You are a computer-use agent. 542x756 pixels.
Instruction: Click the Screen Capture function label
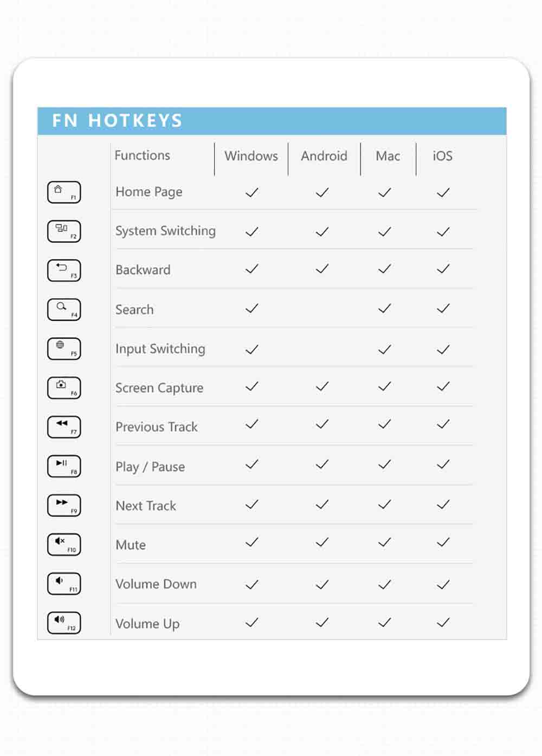159,388
